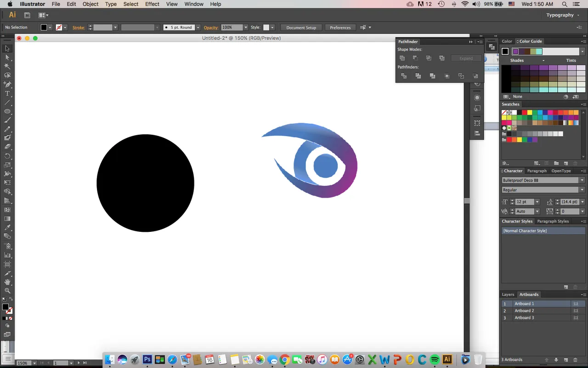Click Trim pathfinder icon
This screenshot has width=588, height=368.
tap(418, 76)
